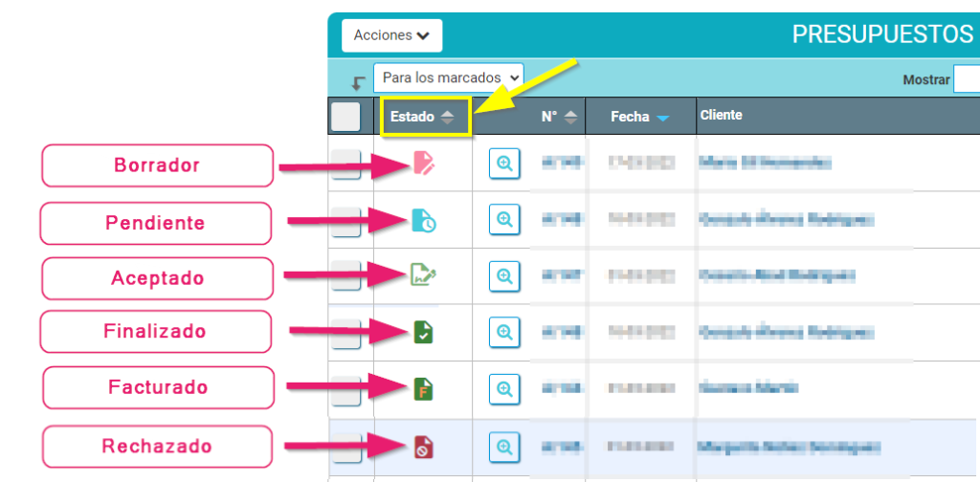
Task: Open magnifier preview in the Pendiente row
Action: pos(504,219)
